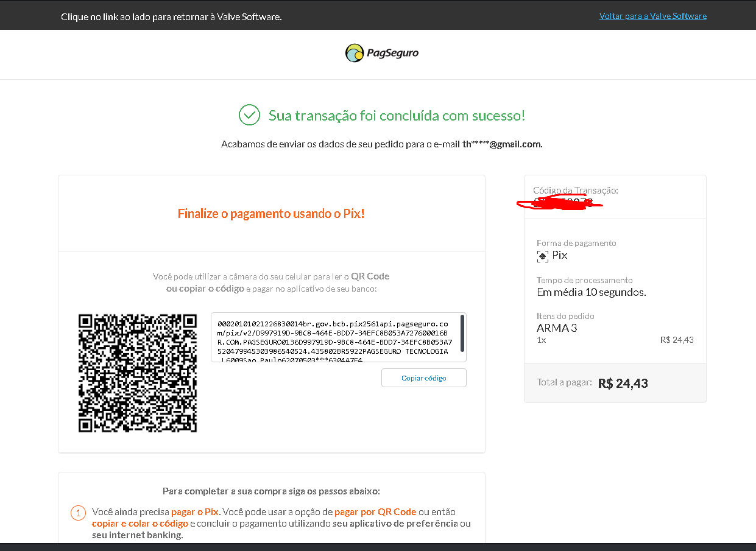Viewport: 756px width, 551px height.
Task: Click the Em média 10 segundos processing time
Action: click(x=591, y=292)
